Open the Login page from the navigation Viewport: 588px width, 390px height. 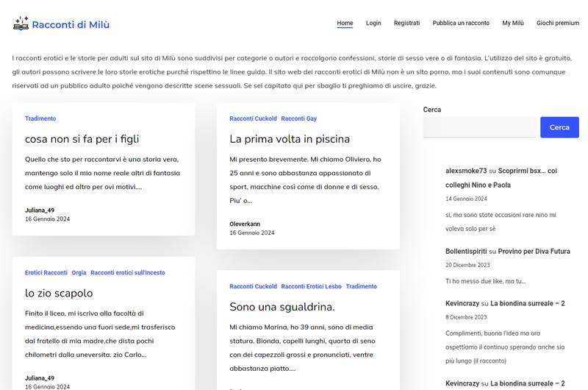click(x=373, y=23)
